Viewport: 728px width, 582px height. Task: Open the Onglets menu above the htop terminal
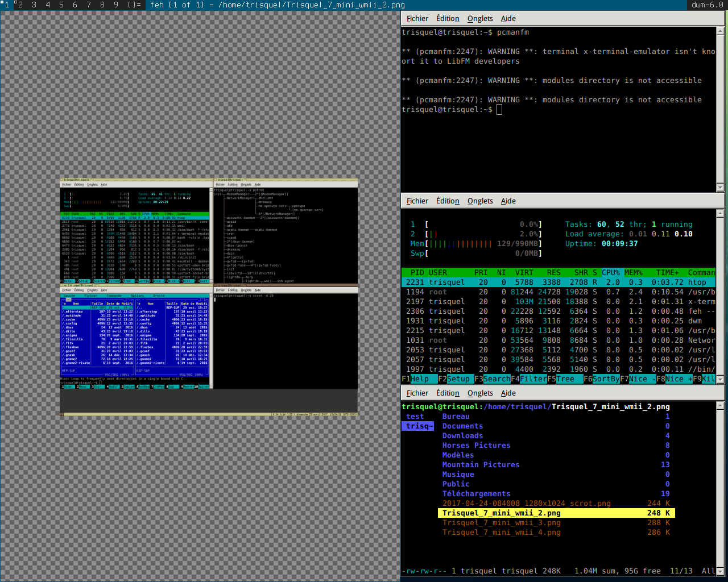tap(480, 201)
